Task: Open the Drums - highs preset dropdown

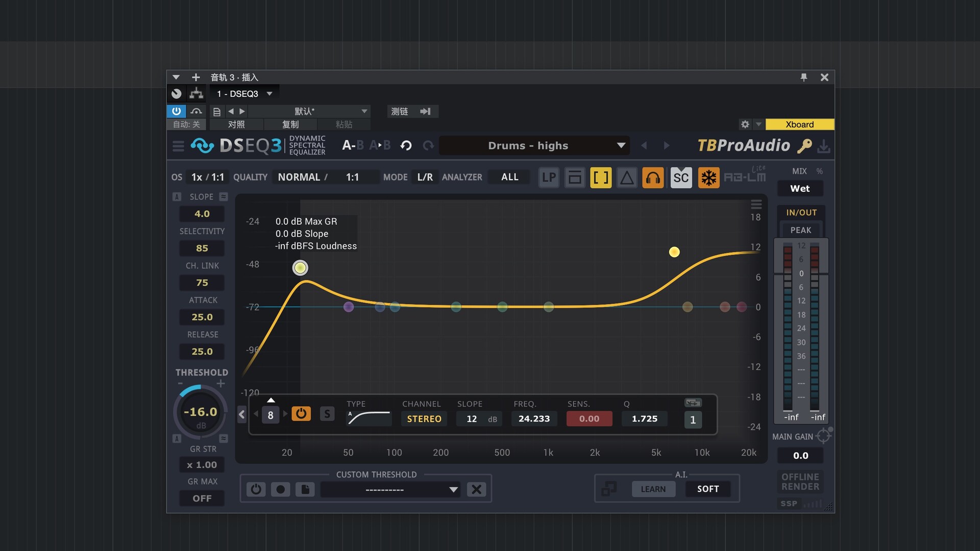Action: tap(534, 145)
